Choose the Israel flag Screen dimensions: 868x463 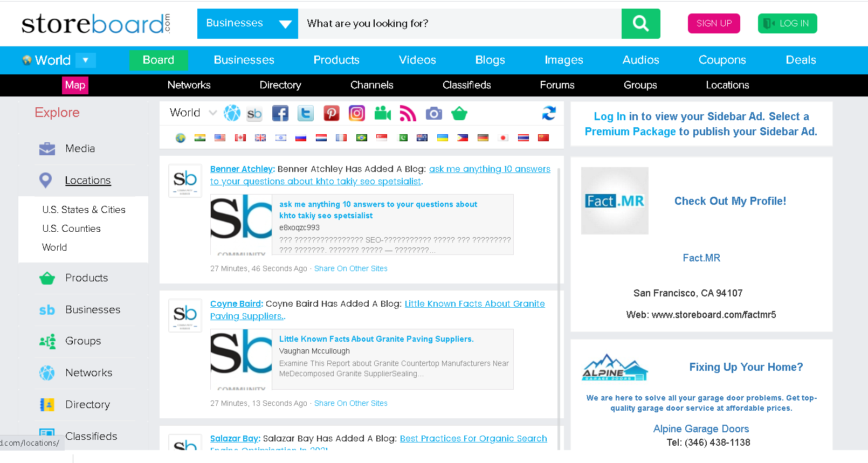tap(281, 138)
